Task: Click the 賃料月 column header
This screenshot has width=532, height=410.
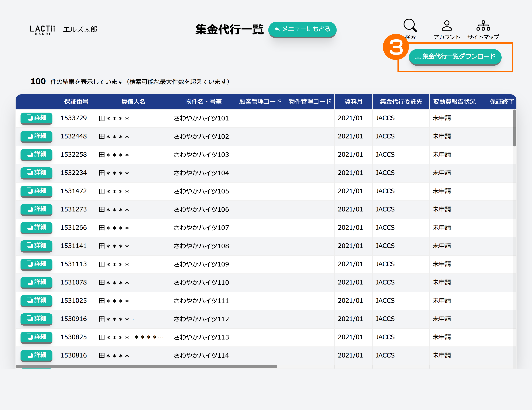Action: [353, 102]
